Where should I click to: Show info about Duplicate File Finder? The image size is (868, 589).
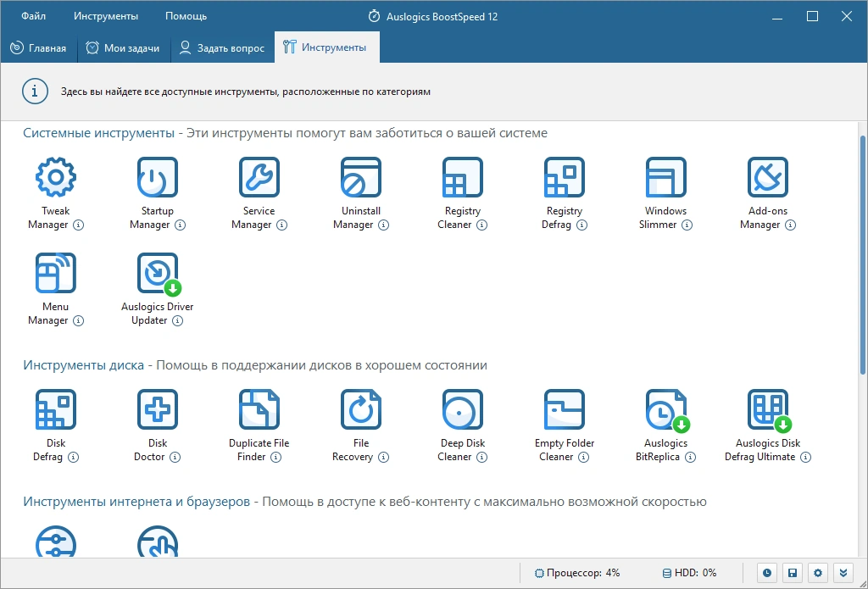click(275, 458)
